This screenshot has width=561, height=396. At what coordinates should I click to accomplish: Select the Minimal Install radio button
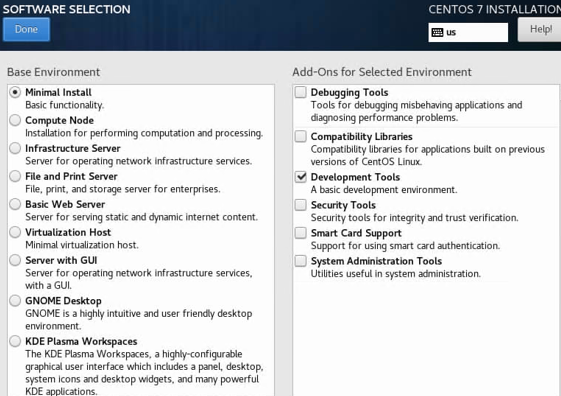[15, 92]
